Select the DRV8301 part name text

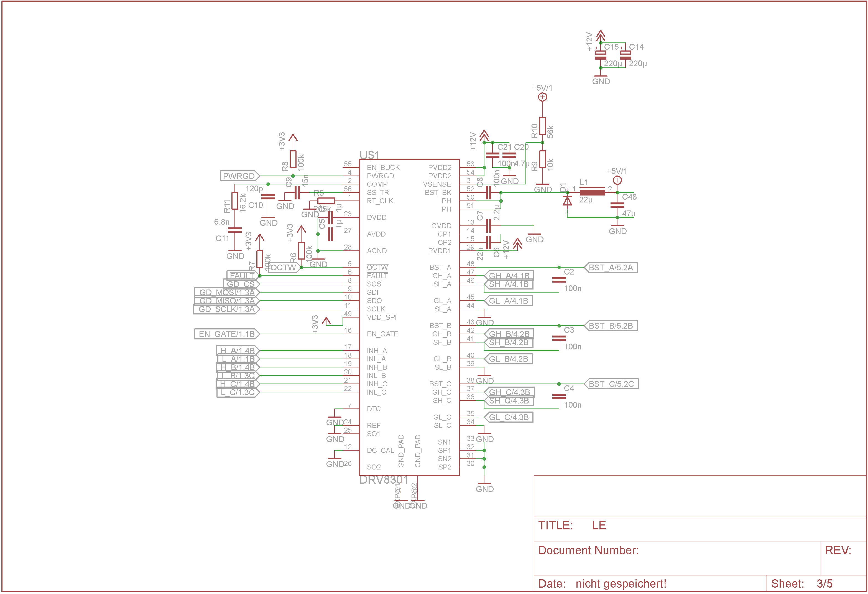[x=383, y=480]
